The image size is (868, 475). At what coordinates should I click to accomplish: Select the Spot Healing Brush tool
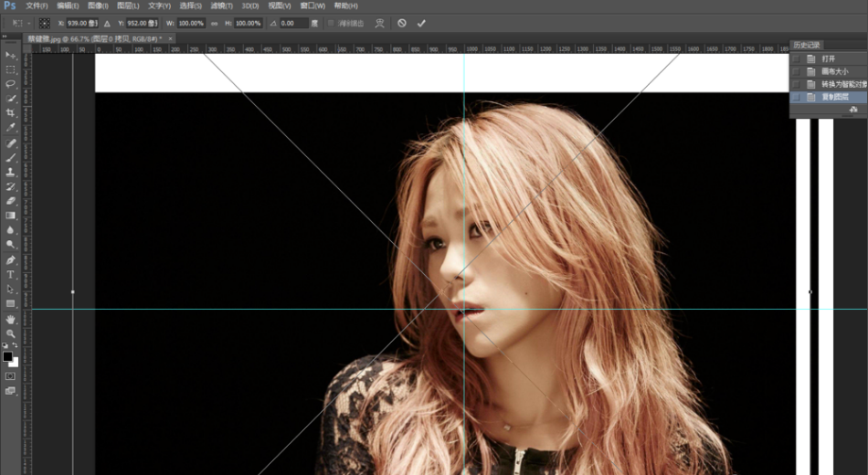pyautogui.click(x=11, y=143)
